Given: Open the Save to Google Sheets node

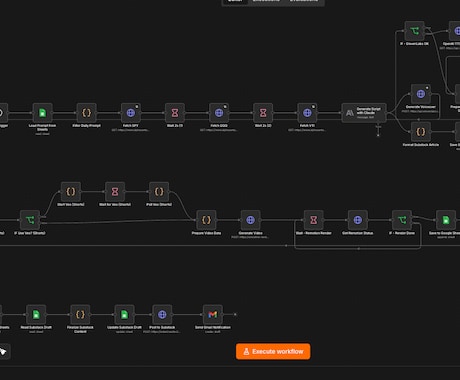Looking at the screenshot, I should tap(446, 220).
